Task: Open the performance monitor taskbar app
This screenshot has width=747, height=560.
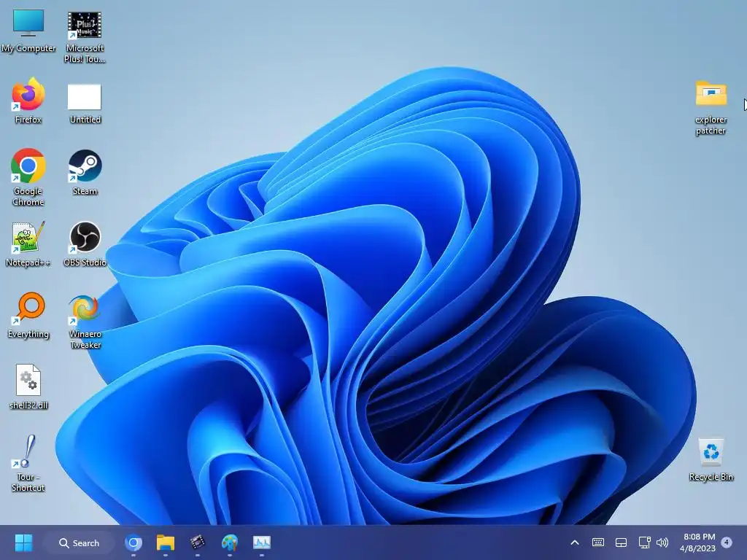Action: tap(262, 542)
